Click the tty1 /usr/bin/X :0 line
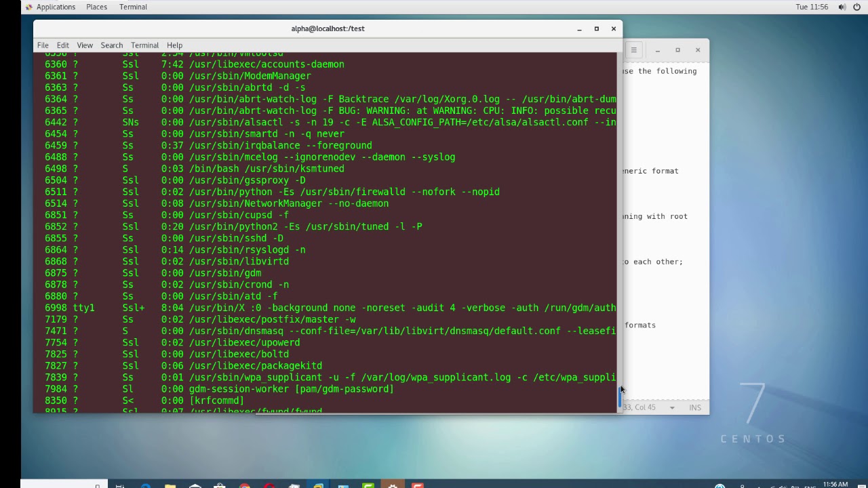This screenshot has width=868, height=488. pos(330,308)
